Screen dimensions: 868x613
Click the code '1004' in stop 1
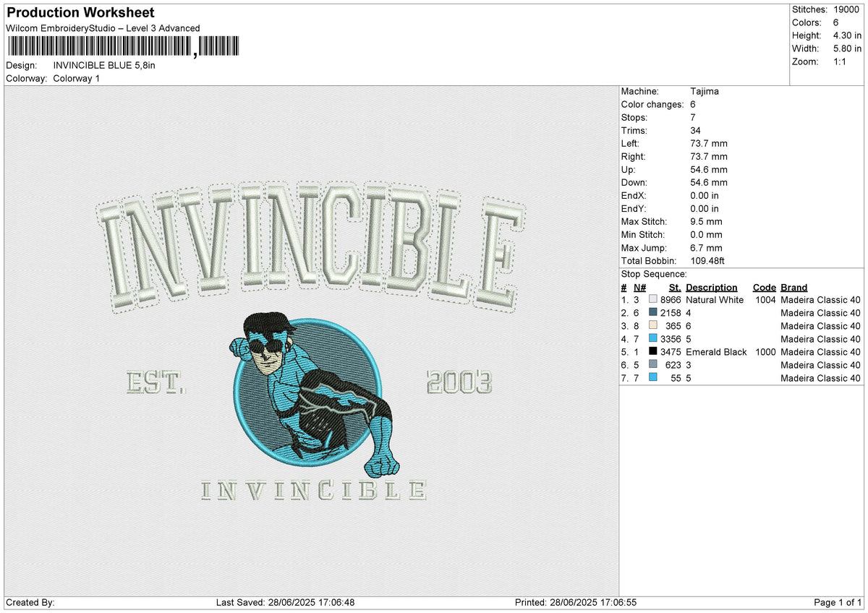[765, 299]
